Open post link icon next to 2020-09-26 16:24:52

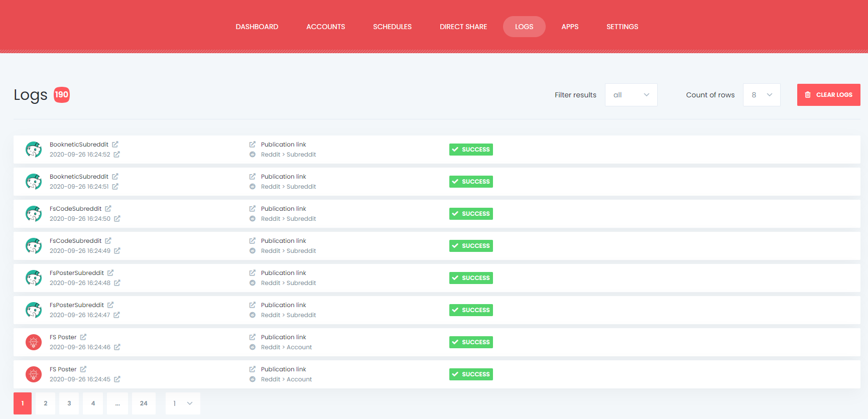[x=116, y=154]
